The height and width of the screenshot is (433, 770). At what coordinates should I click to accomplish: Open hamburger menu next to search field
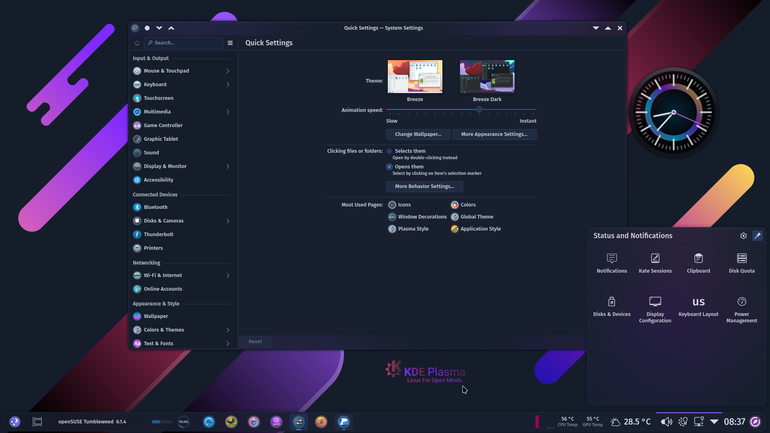[x=230, y=43]
